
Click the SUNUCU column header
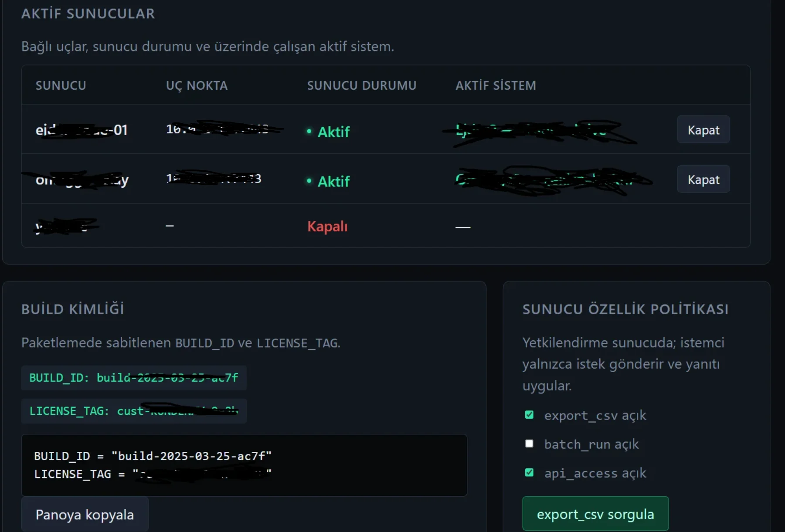tap(61, 85)
